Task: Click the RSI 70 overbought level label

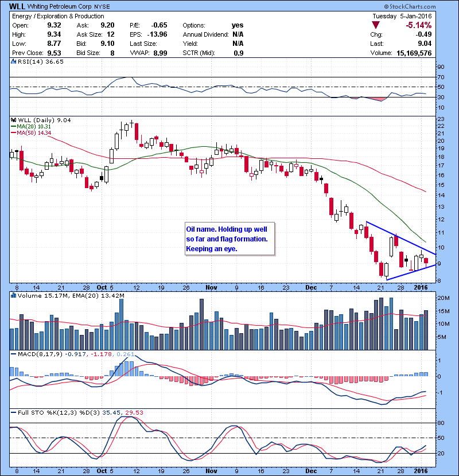Action: click(x=441, y=77)
